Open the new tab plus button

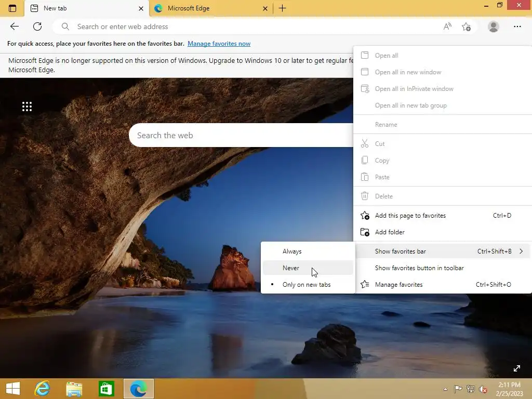tap(282, 8)
